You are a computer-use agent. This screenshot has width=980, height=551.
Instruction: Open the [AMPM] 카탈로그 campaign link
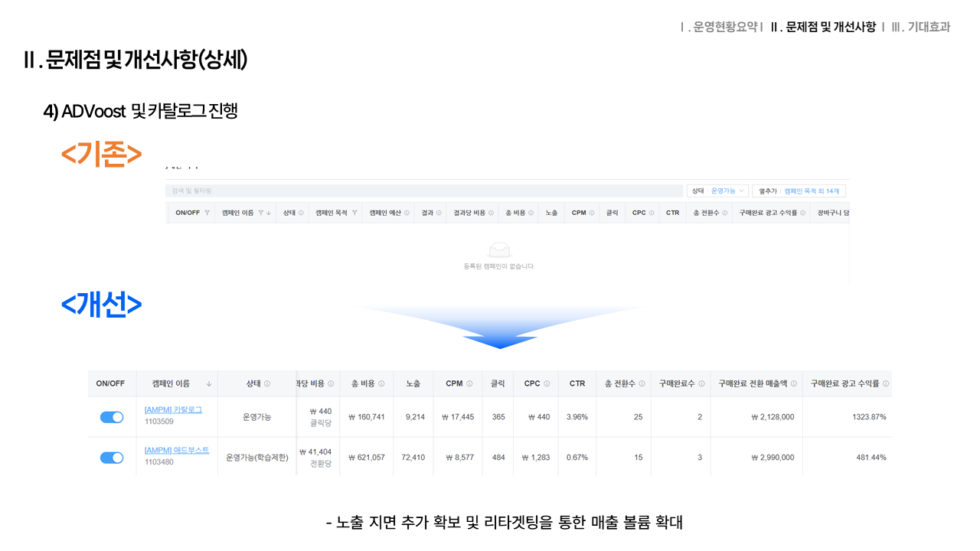173,410
